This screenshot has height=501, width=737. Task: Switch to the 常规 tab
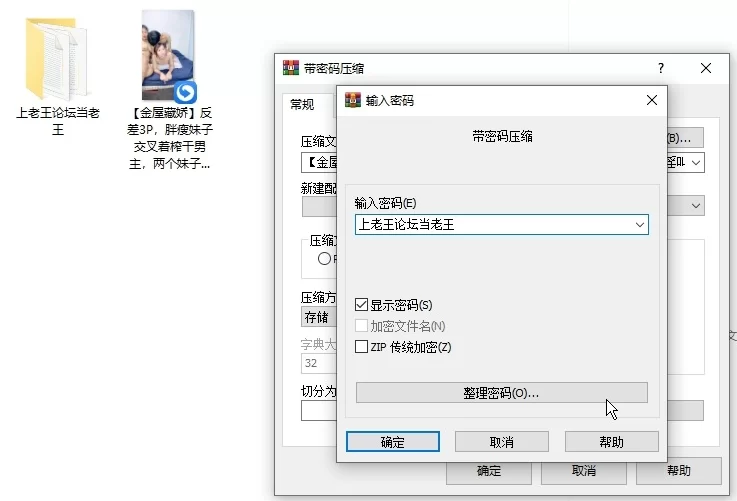click(x=302, y=104)
